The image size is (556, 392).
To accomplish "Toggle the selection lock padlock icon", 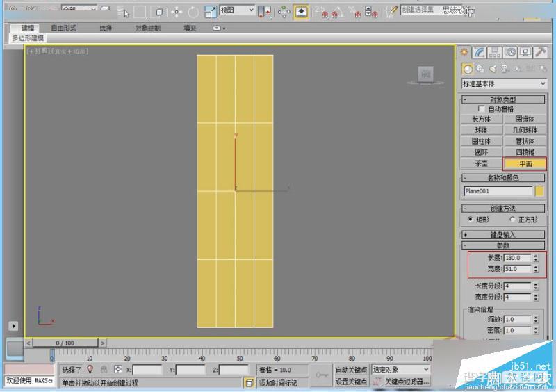I will pos(104,369).
